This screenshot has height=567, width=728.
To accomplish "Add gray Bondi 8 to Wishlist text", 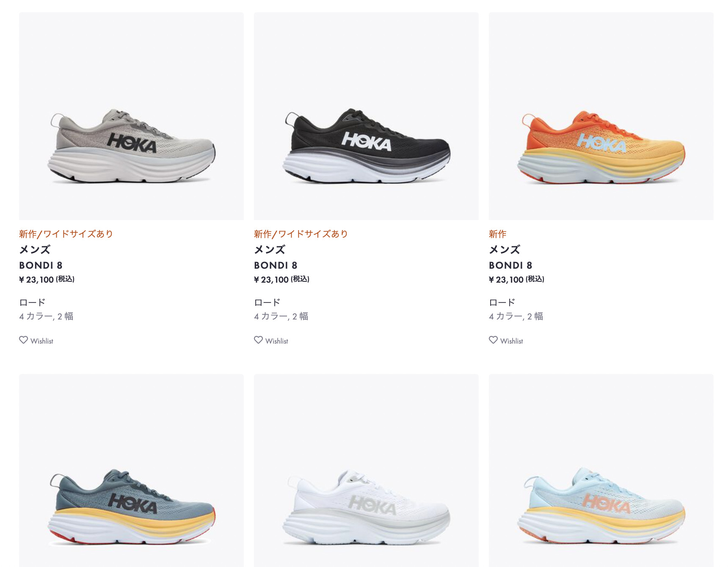I will click(x=41, y=341).
